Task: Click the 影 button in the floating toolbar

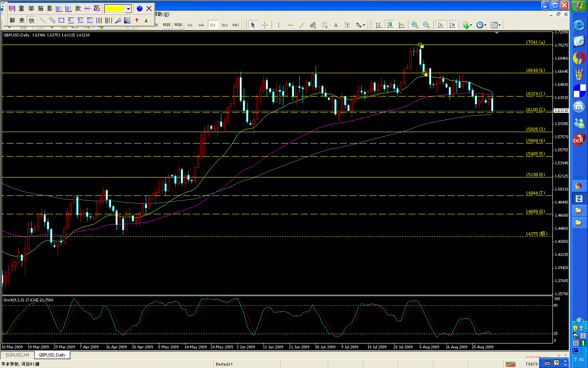Action: tap(50, 9)
